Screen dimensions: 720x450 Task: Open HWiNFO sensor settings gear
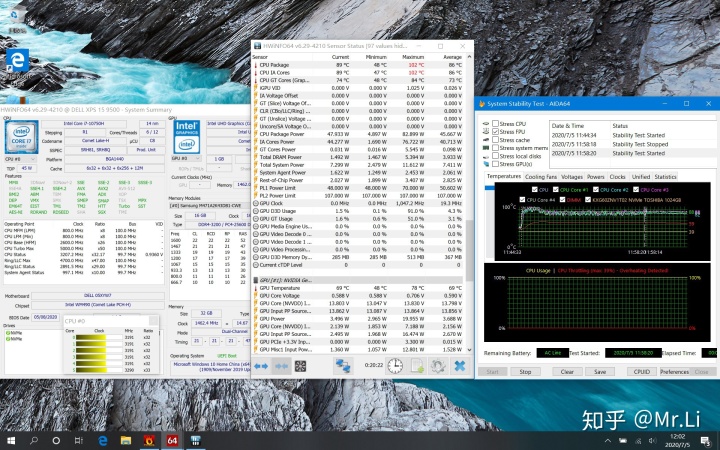(438, 366)
